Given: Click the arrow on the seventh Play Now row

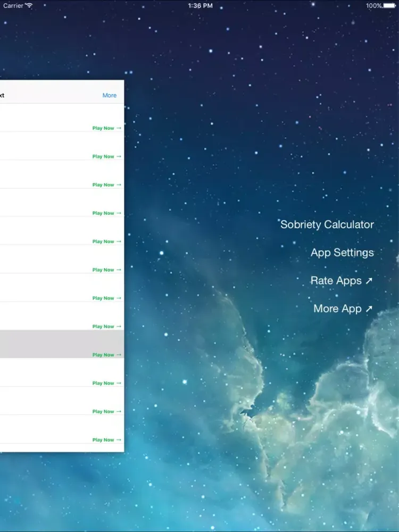Looking at the screenshot, I should [119, 298].
